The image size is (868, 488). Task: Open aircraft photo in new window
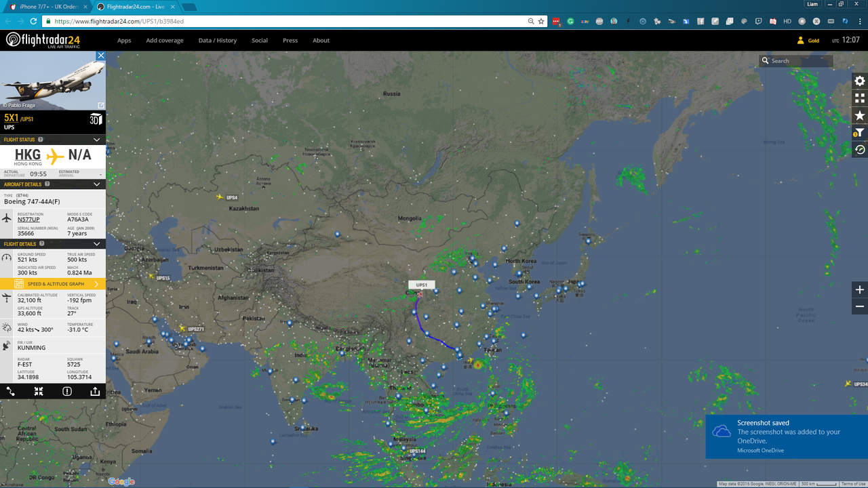pyautogui.click(x=101, y=105)
